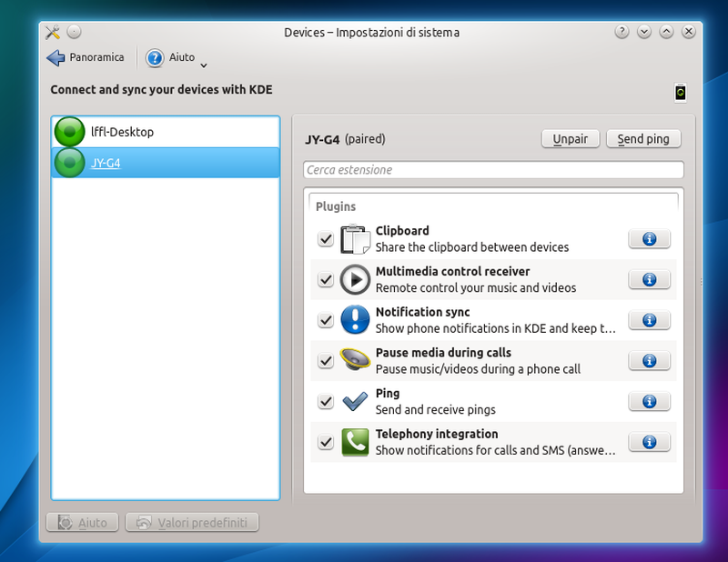This screenshot has width=728, height=562.
Task: Click the KDE Connect device icon top-right
Action: 679,92
